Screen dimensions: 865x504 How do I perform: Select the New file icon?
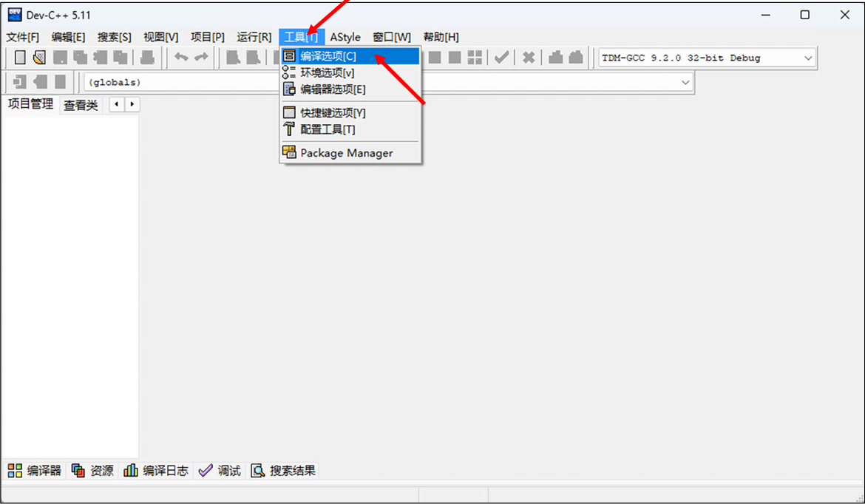click(x=20, y=57)
